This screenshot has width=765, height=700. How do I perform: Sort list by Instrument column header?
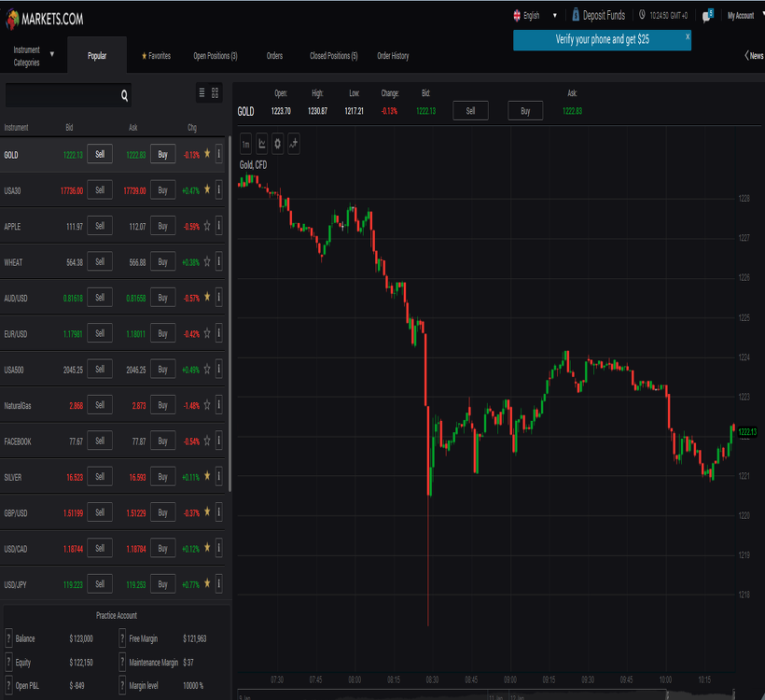(16, 128)
